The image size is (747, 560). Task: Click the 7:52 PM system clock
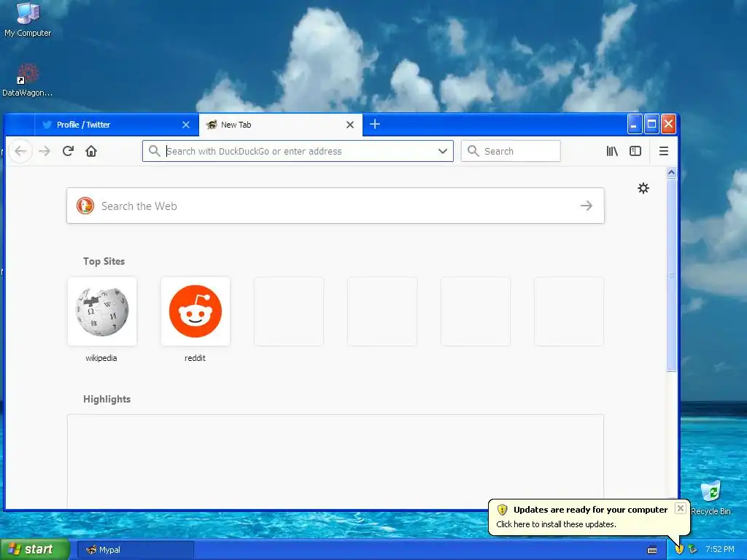[720, 550]
